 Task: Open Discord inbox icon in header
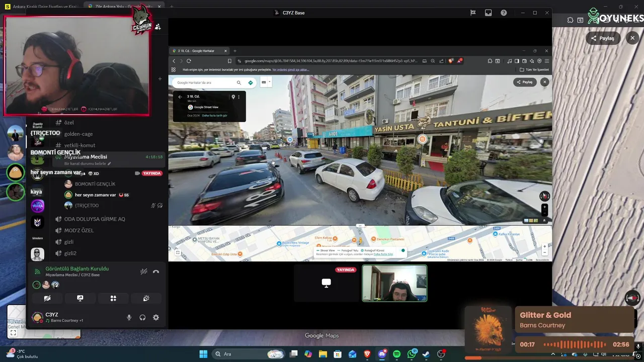coord(488,13)
